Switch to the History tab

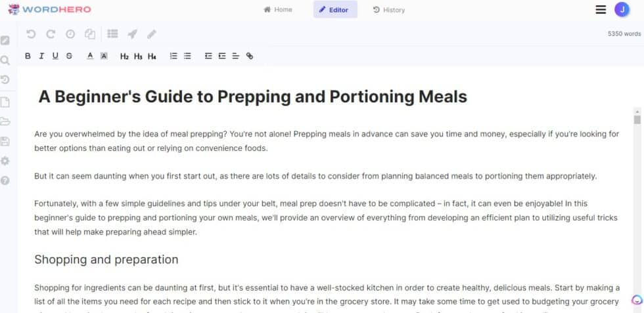coord(389,10)
